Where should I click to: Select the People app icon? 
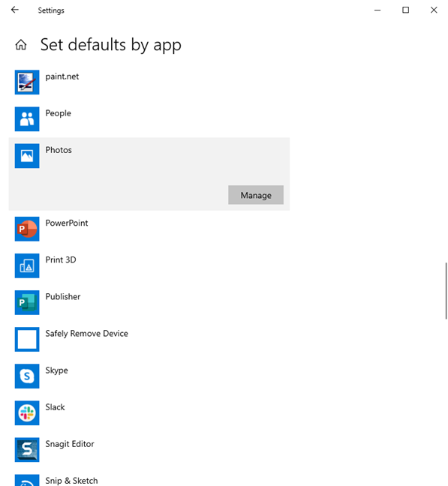(27, 119)
